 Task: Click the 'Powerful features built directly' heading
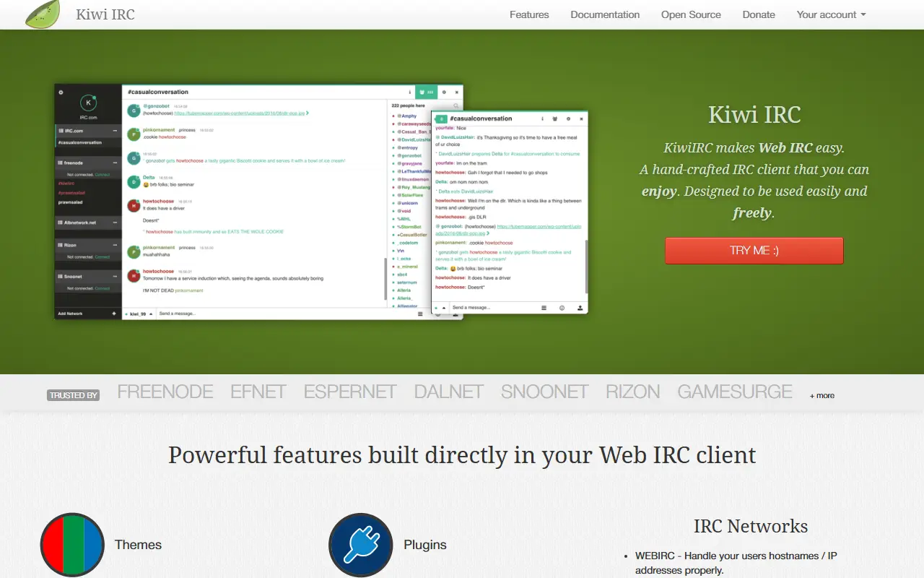pos(462,455)
